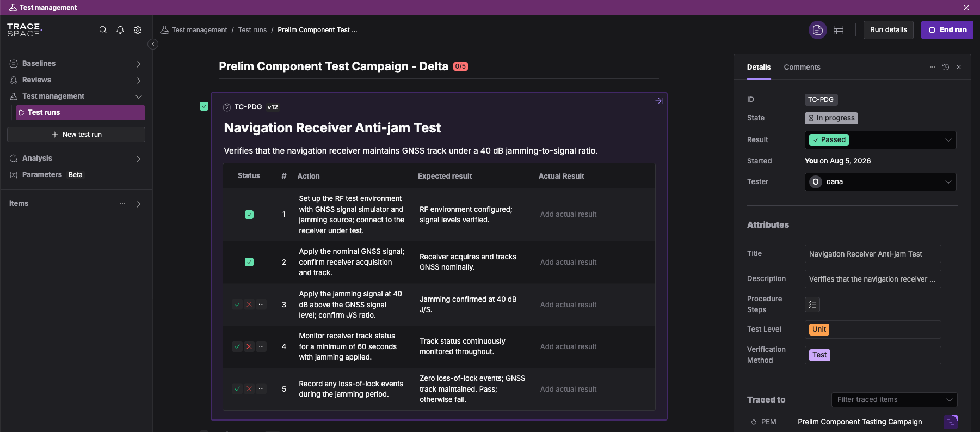Mark step 5 as passed
Viewport: 980px width, 432px height.
point(237,389)
